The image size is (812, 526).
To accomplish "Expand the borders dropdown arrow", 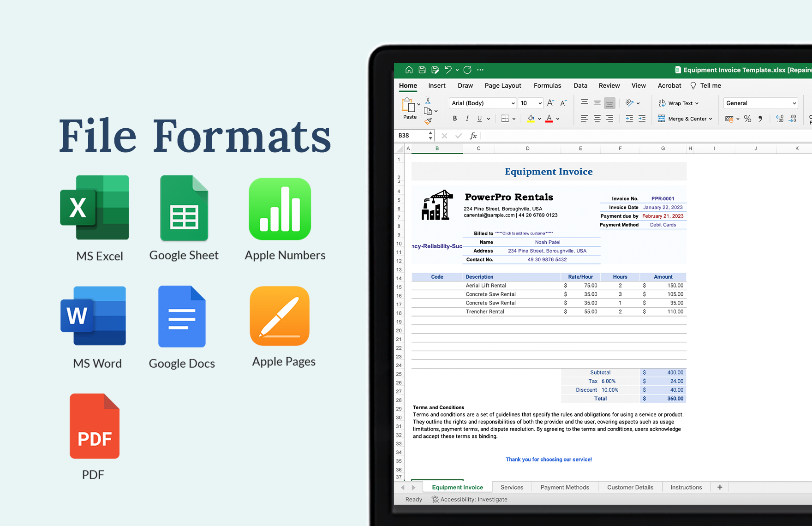I will pos(514,119).
